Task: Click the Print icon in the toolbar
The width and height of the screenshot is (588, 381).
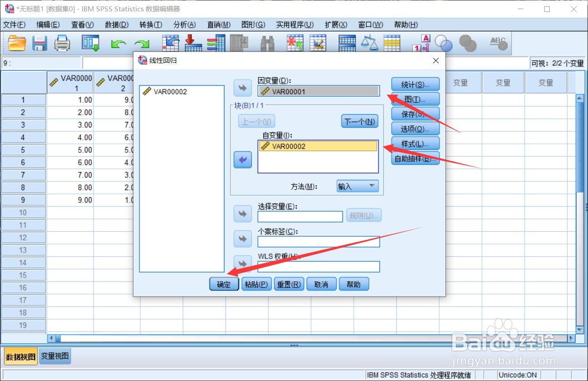Action: pyautogui.click(x=62, y=44)
